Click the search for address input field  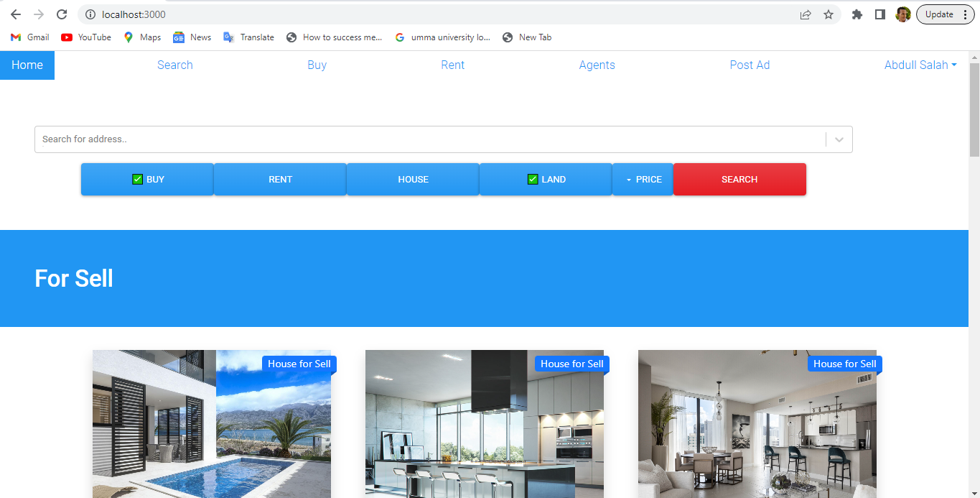(x=287, y=139)
